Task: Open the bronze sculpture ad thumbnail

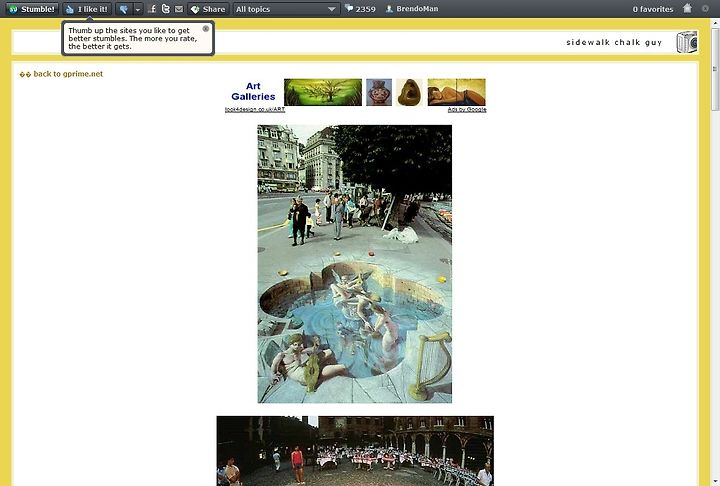Action: 409,92
